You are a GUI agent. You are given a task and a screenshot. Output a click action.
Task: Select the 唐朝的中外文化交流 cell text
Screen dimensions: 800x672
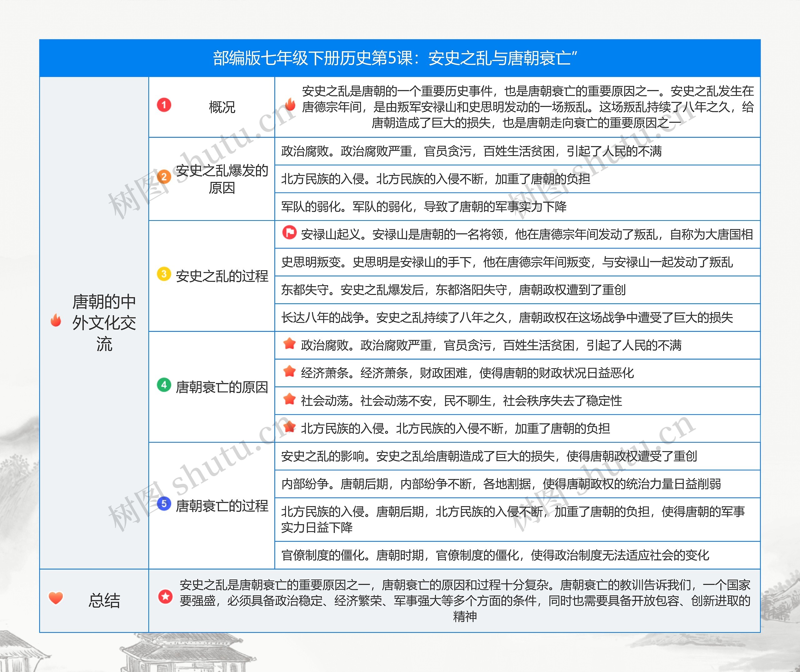[104, 323]
